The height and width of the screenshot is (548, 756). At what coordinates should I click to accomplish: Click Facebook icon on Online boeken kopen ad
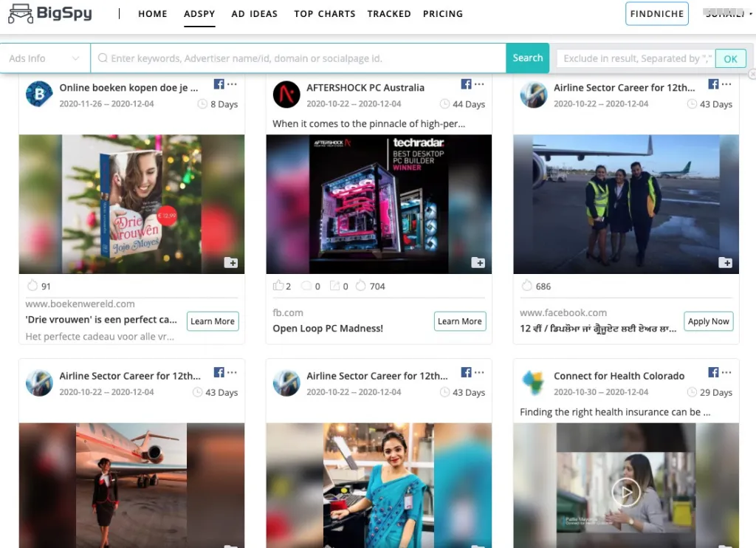[219, 84]
